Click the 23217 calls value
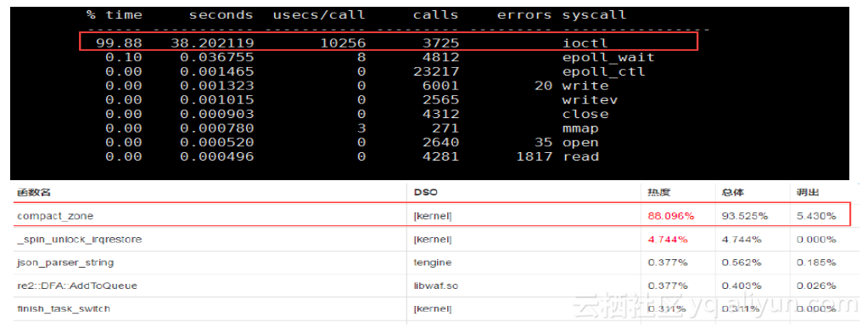 pyautogui.click(x=436, y=71)
